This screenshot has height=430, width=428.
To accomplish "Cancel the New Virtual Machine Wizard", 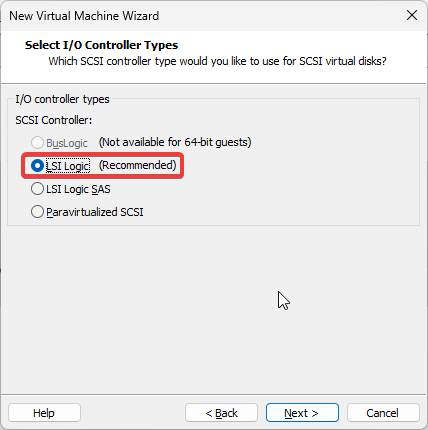I will (383, 413).
